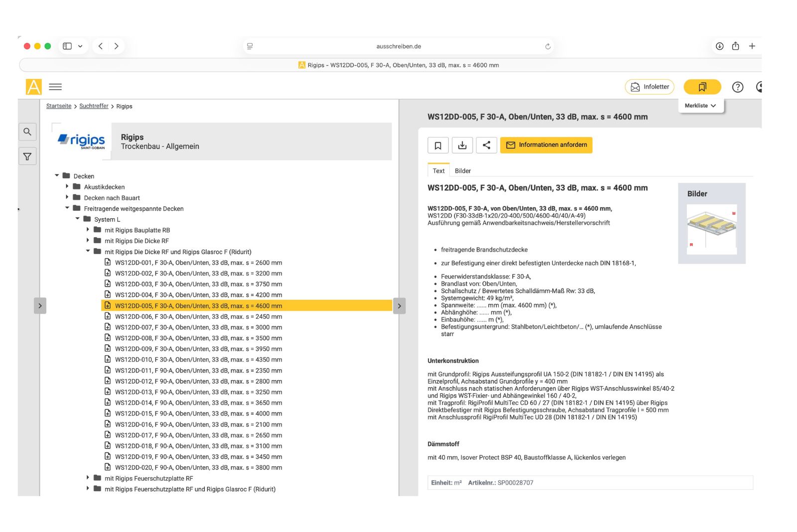
Task: Go back in browser history
Action: pyautogui.click(x=101, y=46)
